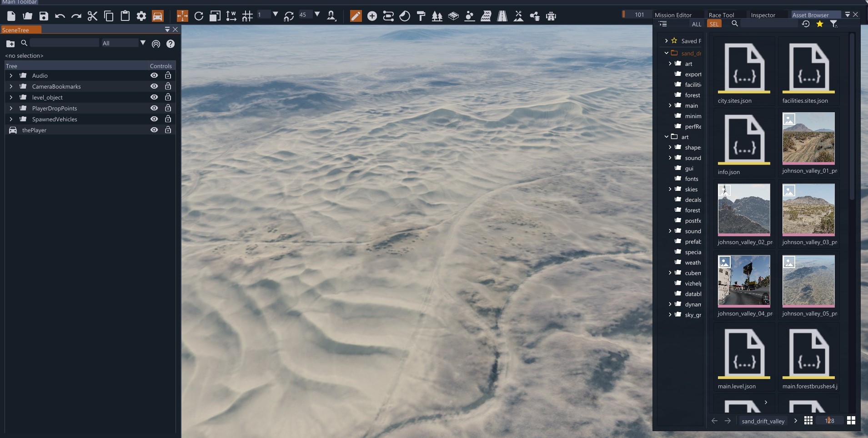The width and height of the screenshot is (868, 438).
Task: Add new folder in SceneTree
Action: 10,44
